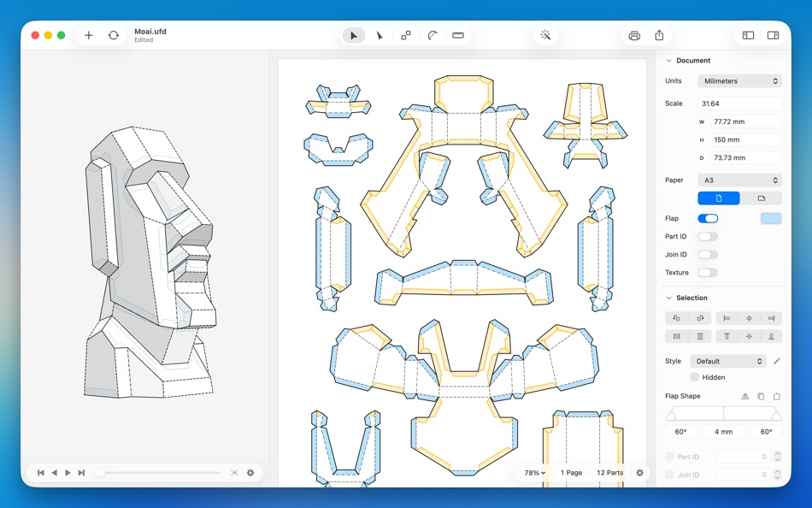Select the filled arrow selection tool

[x=354, y=35]
